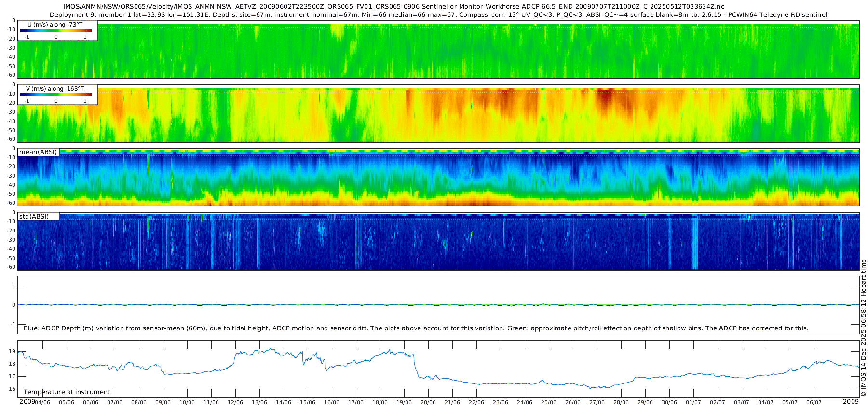Select the 27/06 date tick label
This screenshot has width=868, height=410.
coord(597,402)
